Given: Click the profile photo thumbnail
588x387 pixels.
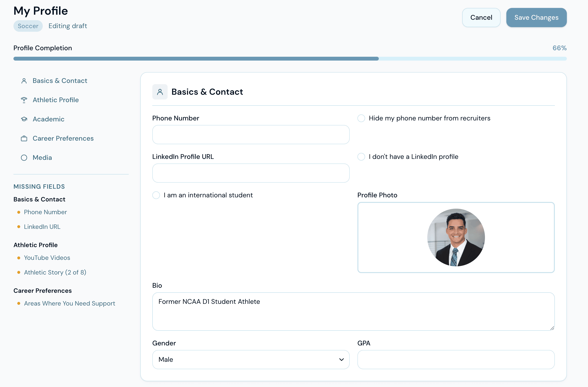Looking at the screenshot, I should click(x=456, y=237).
